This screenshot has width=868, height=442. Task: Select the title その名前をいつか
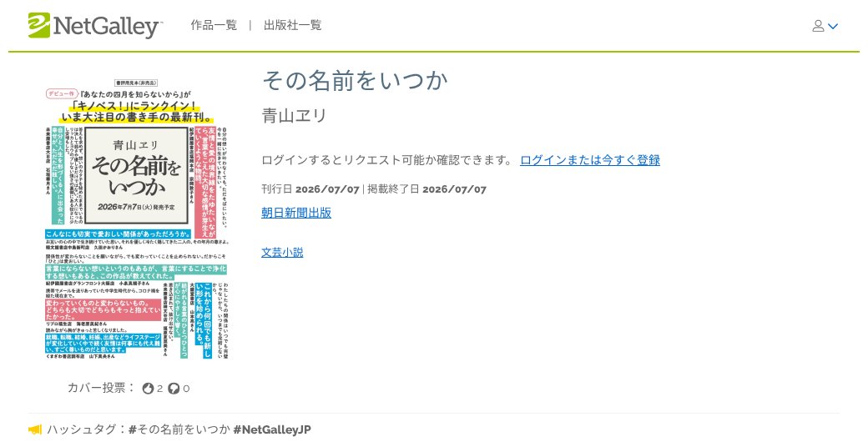tap(354, 81)
